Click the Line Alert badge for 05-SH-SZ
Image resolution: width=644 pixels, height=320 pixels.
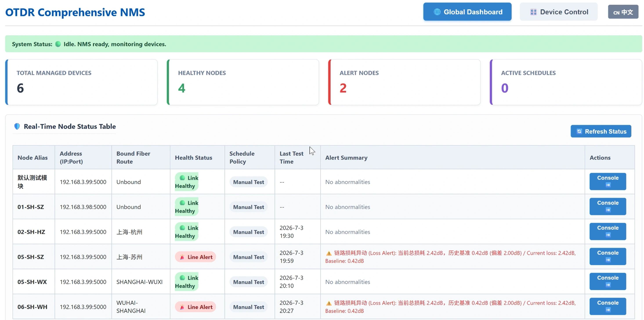tap(195, 257)
